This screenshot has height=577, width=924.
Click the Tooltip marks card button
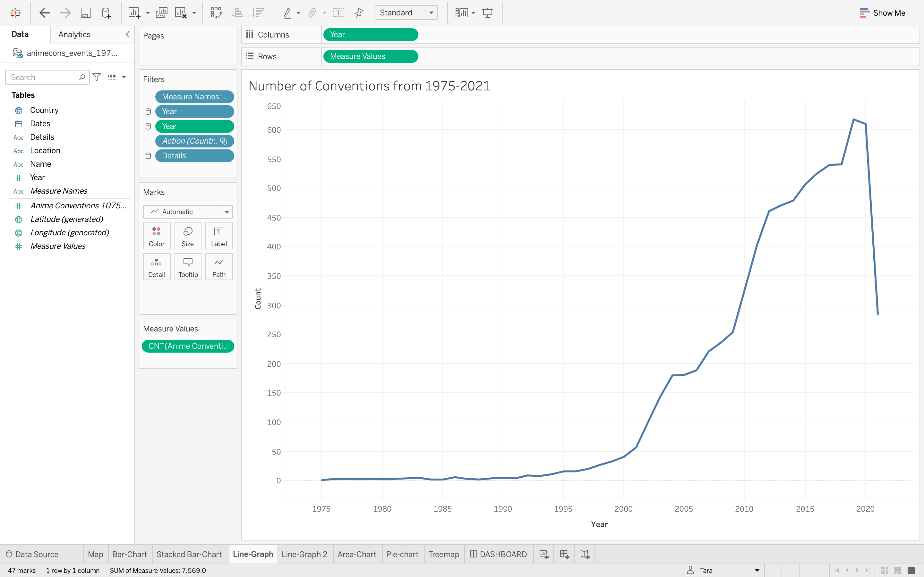[188, 267]
